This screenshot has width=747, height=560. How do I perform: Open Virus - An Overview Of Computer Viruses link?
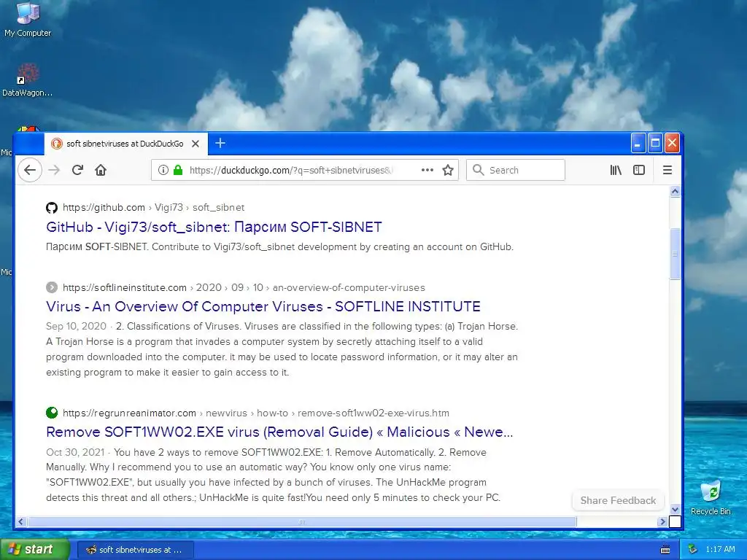pos(263,307)
